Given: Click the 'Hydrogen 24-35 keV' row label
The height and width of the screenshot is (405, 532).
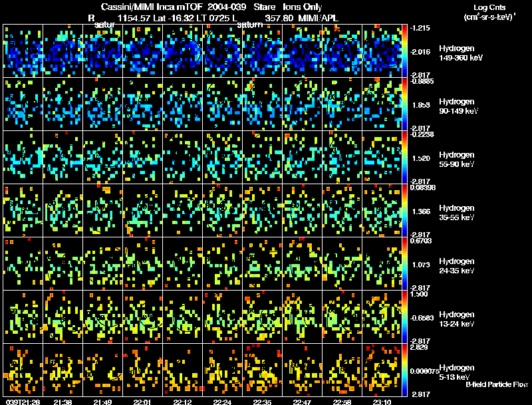Looking at the screenshot, I should click(457, 266).
